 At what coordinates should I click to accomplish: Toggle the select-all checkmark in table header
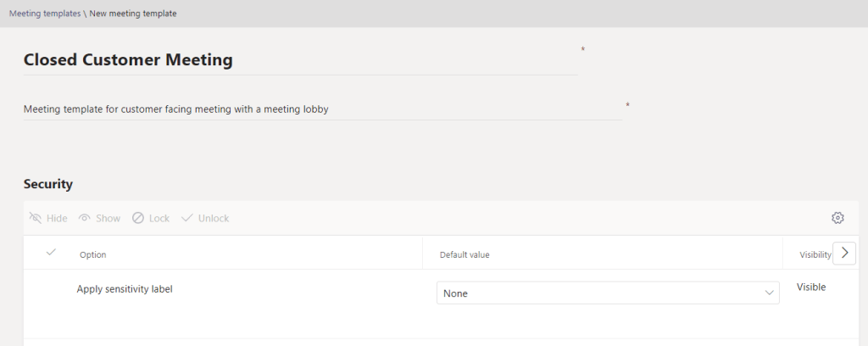[51, 253]
